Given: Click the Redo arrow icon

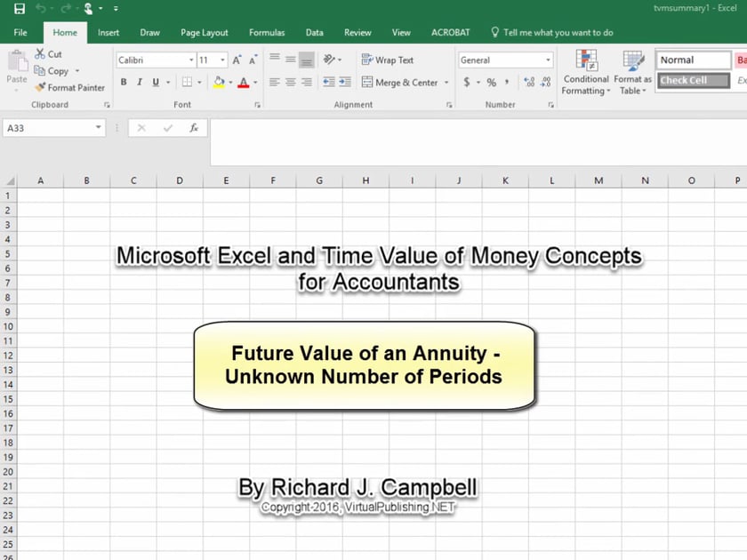Looking at the screenshot, I should point(66,9).
